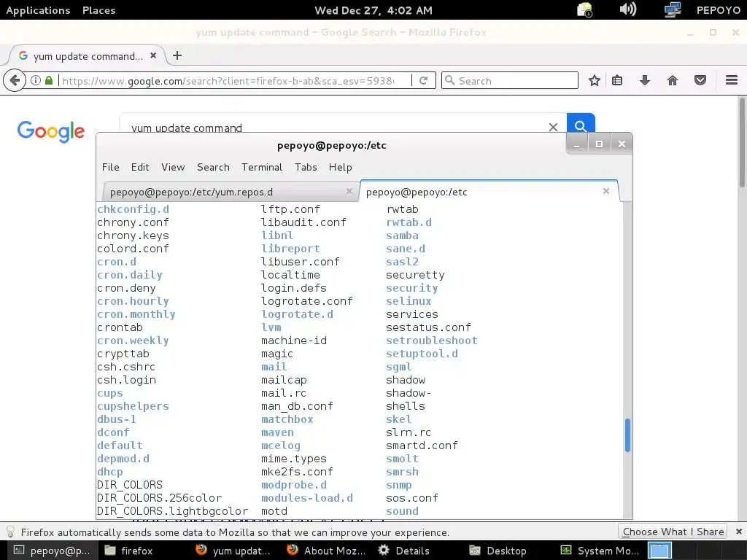This screenshot has height=560, width=747.
Task: Click 'sestatus.conf' in terminal listing
Action: point(428,327)
